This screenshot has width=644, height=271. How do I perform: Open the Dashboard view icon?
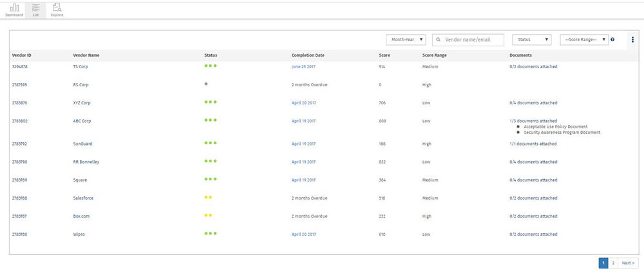pos(14,7)
